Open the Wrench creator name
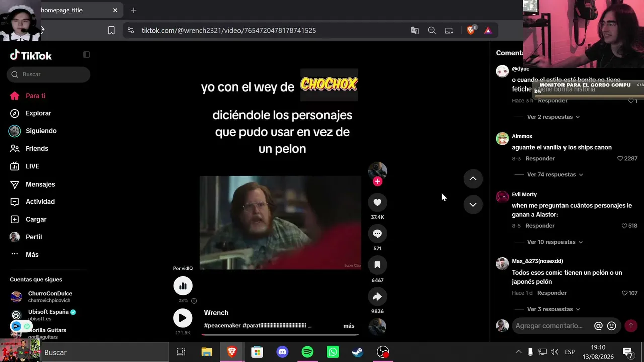The image size is (644, 362). 216,313
